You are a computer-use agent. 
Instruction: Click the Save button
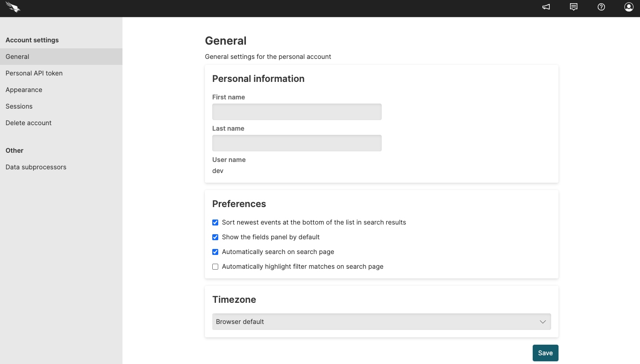tap(545, 352)
